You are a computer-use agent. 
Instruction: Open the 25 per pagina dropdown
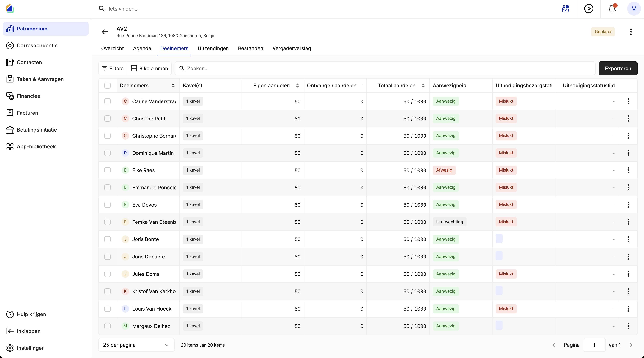coord(136,345)
